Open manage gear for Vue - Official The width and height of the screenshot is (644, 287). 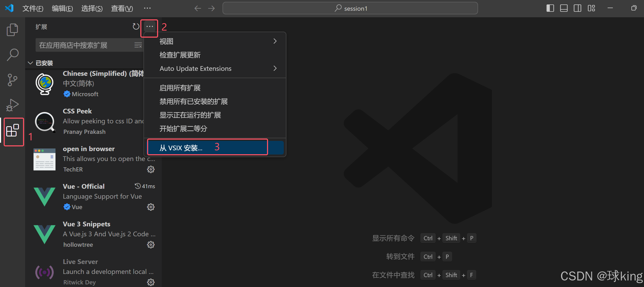[x=151, y=207]
